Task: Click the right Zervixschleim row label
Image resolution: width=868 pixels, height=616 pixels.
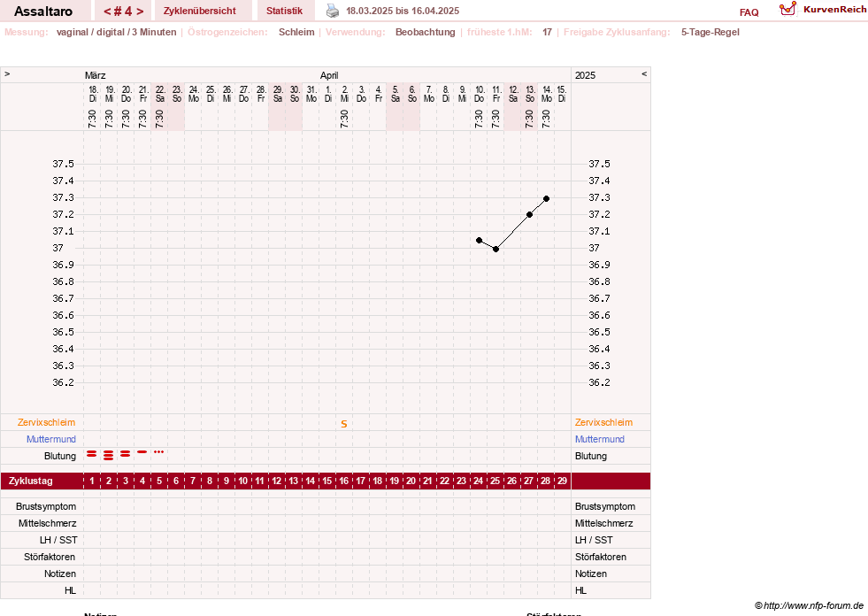Action: [x=603, y=422]
